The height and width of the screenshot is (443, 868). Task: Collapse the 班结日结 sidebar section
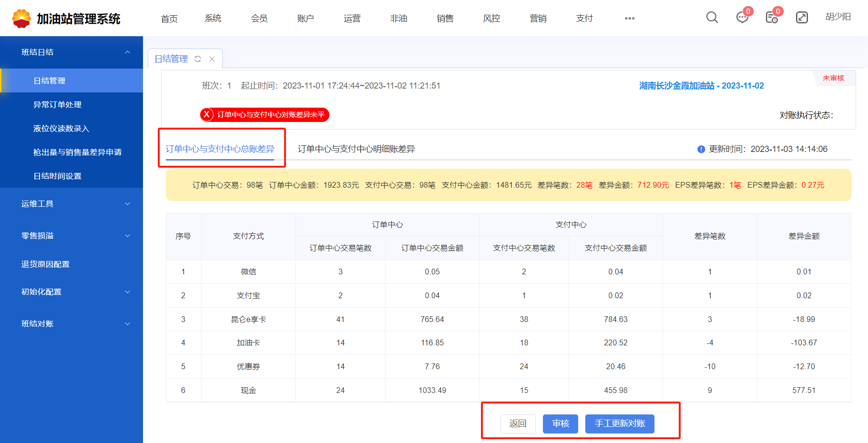point(127,52)
